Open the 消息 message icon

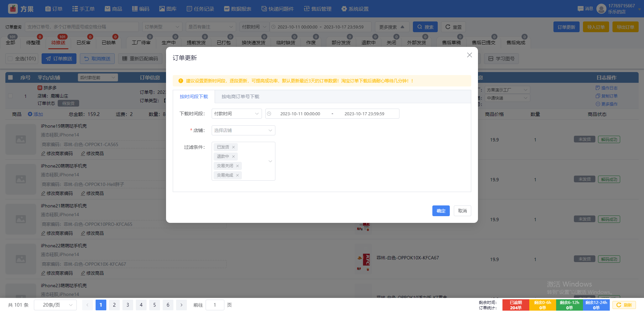pos(580,9)
